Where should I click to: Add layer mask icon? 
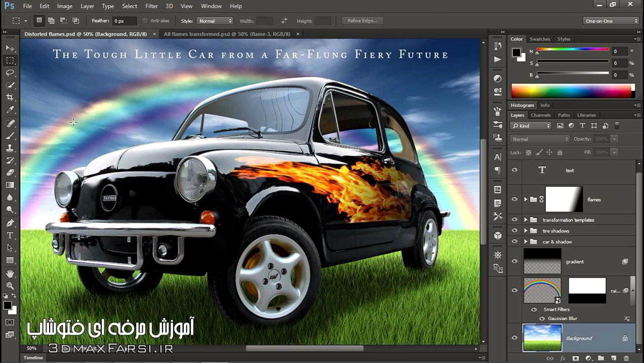(x=575, y=358)
